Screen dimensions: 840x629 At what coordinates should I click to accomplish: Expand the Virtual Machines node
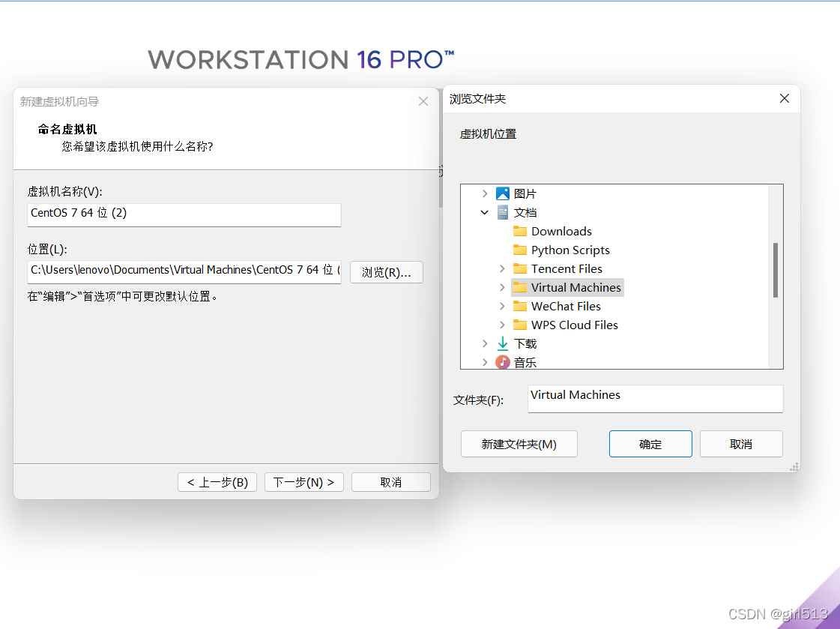[502, 287]
